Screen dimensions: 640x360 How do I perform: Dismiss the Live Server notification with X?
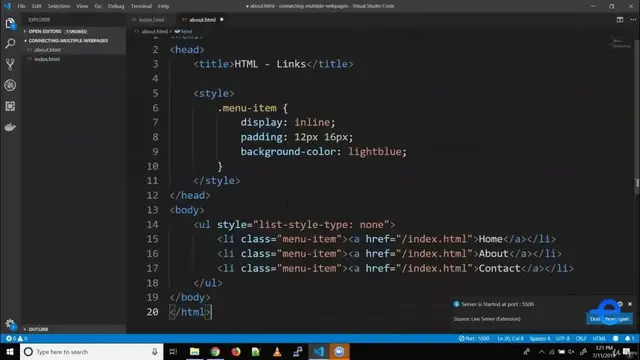[630, 304]
